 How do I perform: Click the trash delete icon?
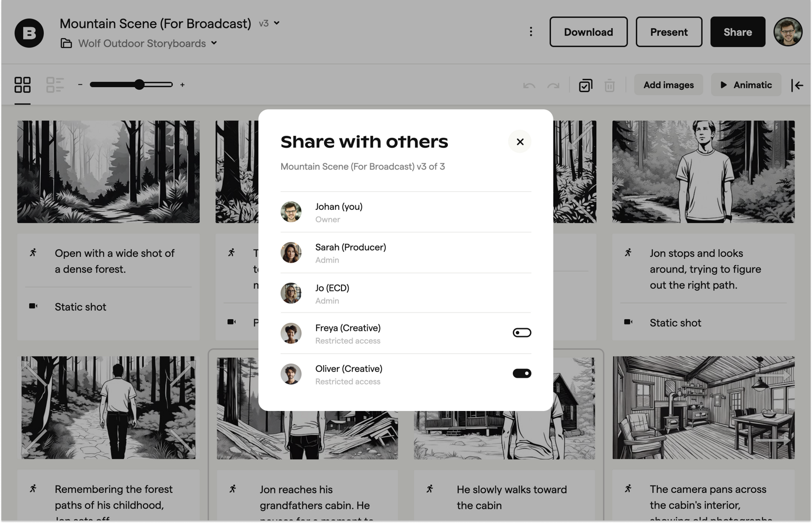coord(610,85)
